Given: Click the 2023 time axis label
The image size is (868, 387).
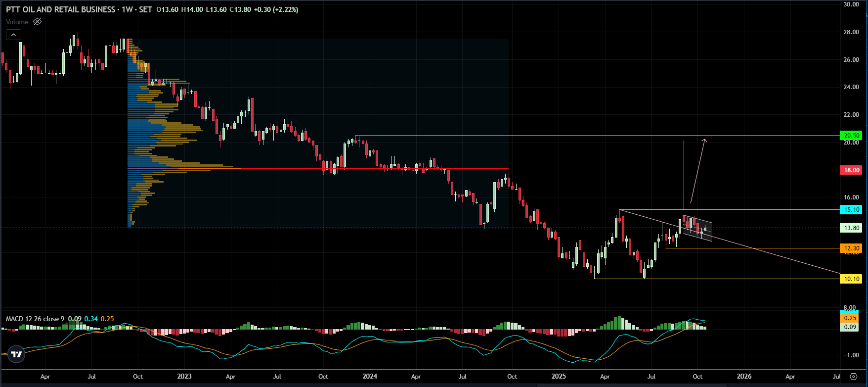Looking at the screenshot, I should pos(184,377).
